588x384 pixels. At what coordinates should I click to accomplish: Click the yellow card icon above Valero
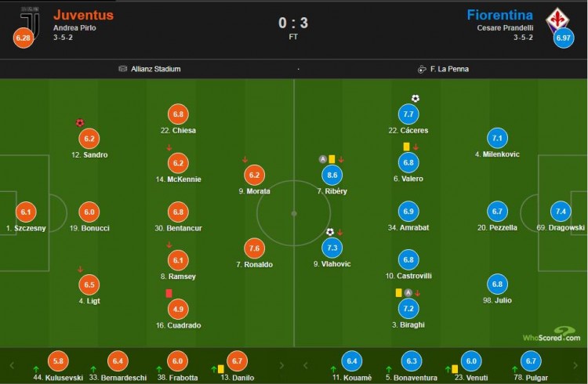pos(406,147)
